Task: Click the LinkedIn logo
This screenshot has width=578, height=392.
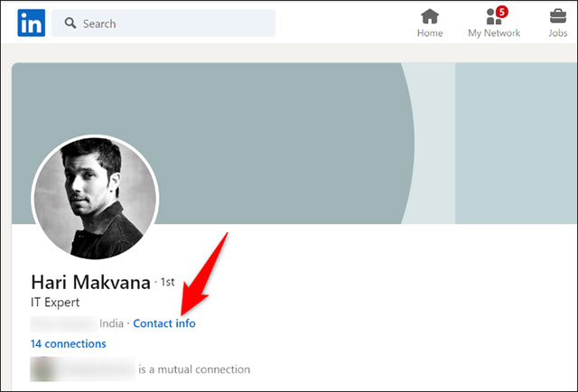Action: 30,23
